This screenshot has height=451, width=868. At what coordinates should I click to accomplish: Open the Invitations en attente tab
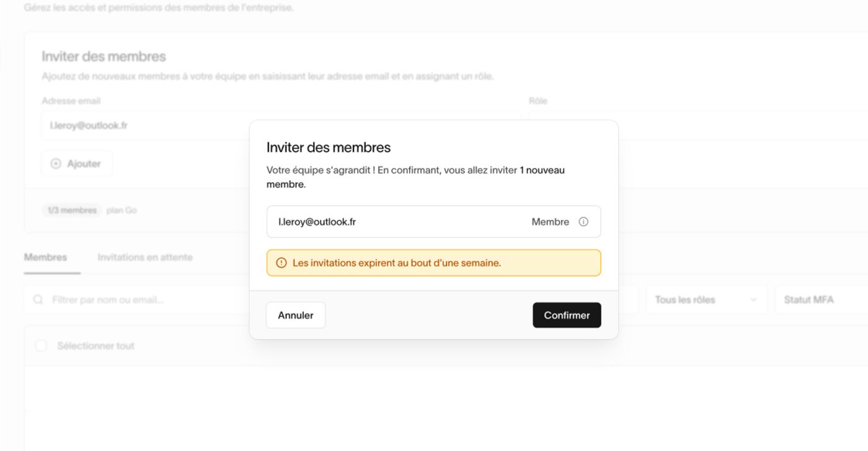(145, 257)
